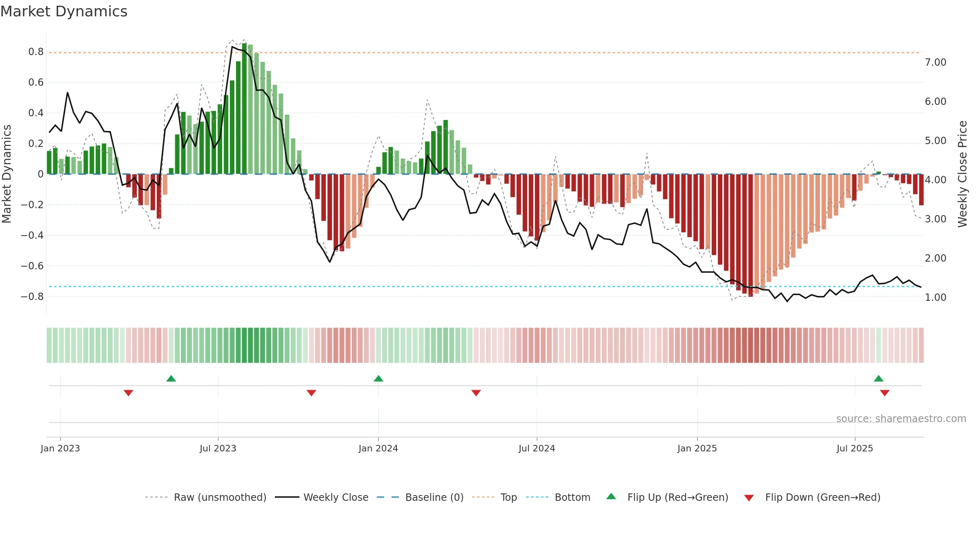This screenshot has width=980, height=551.
Task: Click the darkest green heat-strip cell
Action: pos(244,345)
